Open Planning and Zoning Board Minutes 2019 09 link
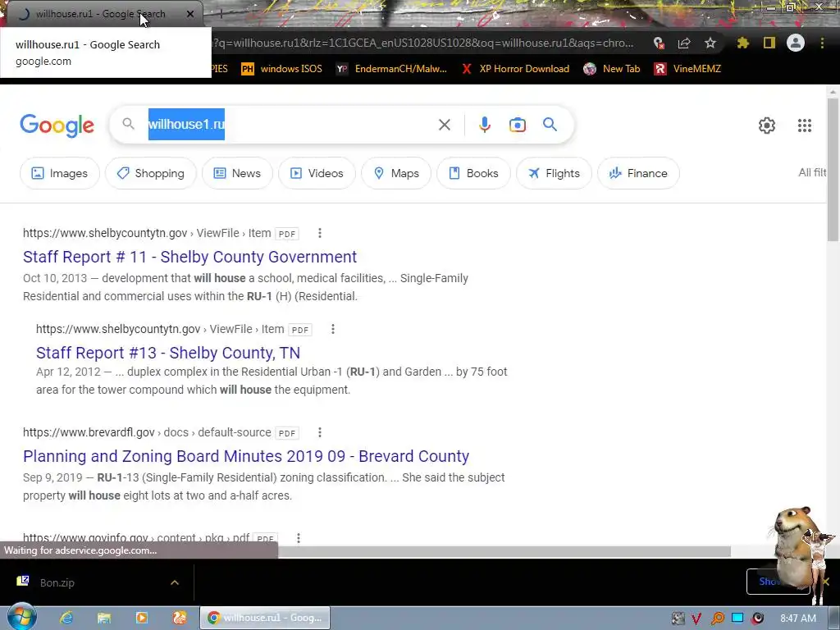This screenshot has width=840, height=630. (246, 456)
